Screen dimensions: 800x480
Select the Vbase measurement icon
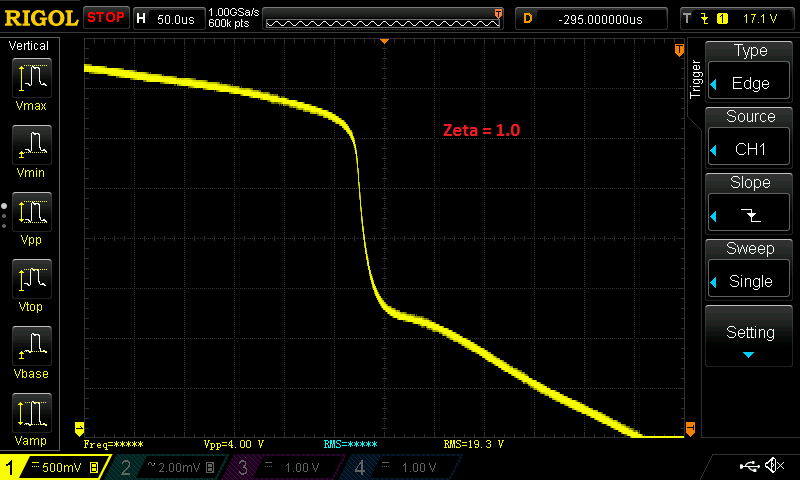32,345
